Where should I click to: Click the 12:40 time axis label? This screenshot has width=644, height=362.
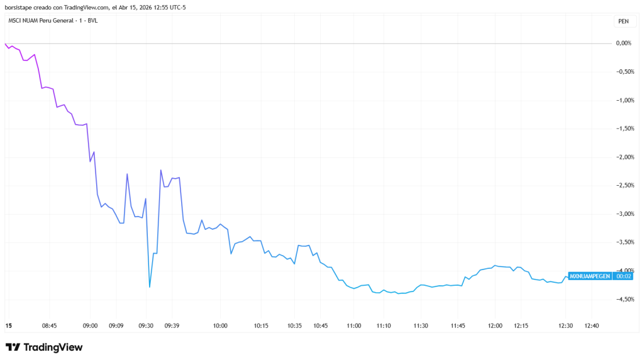[592, 325]
